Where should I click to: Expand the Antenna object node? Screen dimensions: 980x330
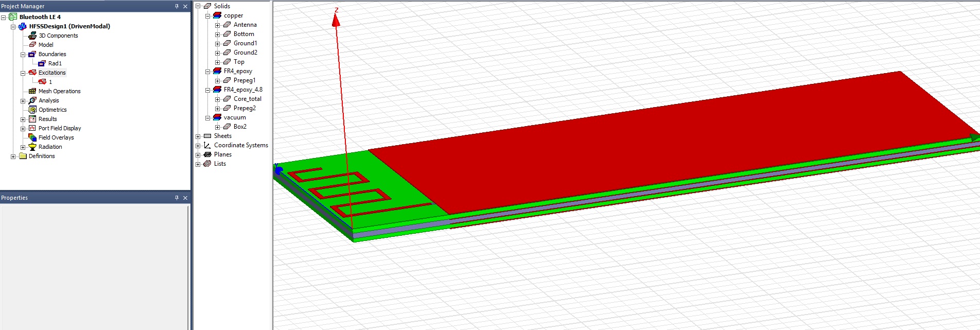click(x=217, y=25)
